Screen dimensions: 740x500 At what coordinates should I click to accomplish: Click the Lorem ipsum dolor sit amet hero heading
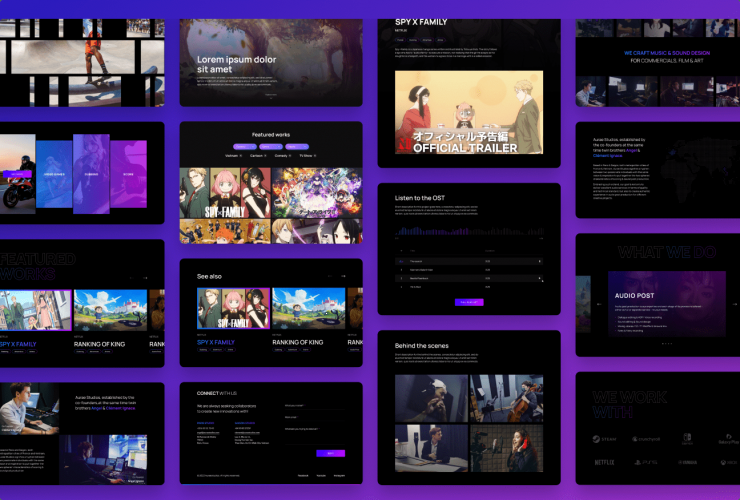236,64
